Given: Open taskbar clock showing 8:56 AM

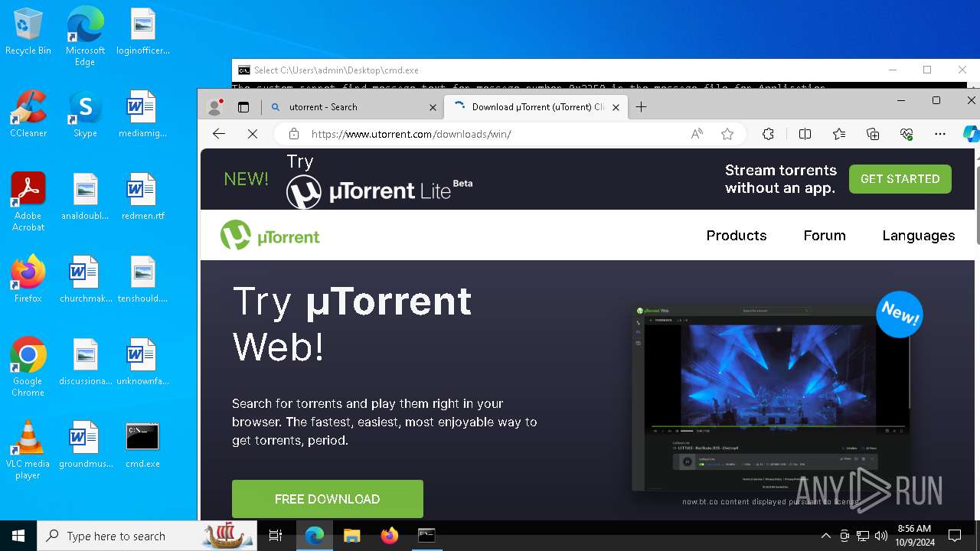Looking at the screenshot, I should tap(915, 536).
